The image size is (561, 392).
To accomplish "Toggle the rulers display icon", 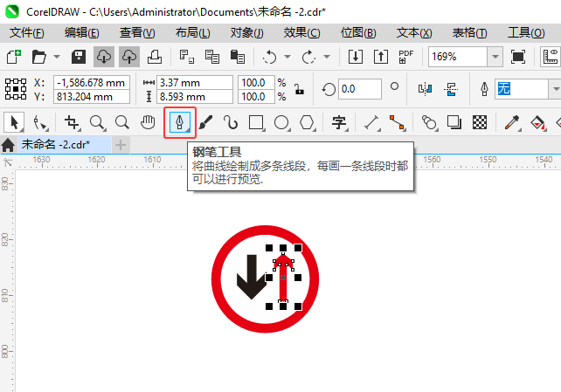I will click(x=551, y=57).
